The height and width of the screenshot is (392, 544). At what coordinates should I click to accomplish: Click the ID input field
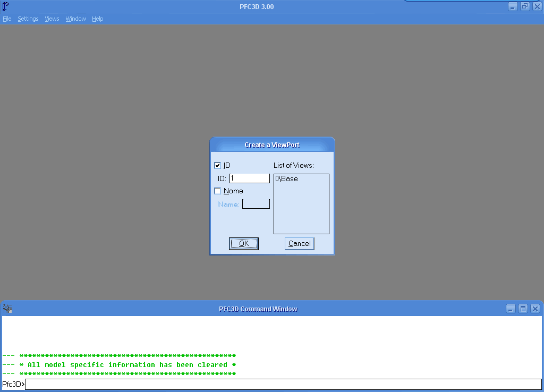click(x=250, y=178)
